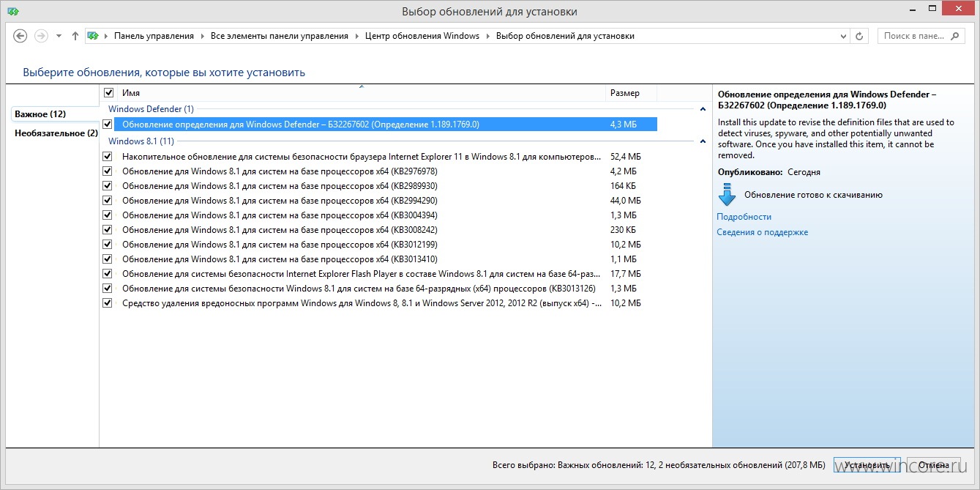Click the Windows Update icon in the address bar
The height and width of the screenshot is (490, 980).
coord(93,36)
